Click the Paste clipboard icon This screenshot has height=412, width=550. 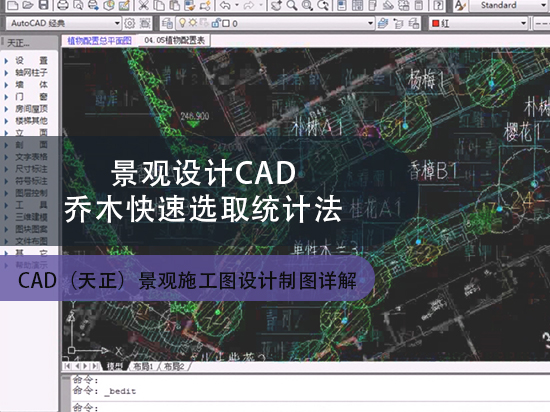tap(174, 5)
